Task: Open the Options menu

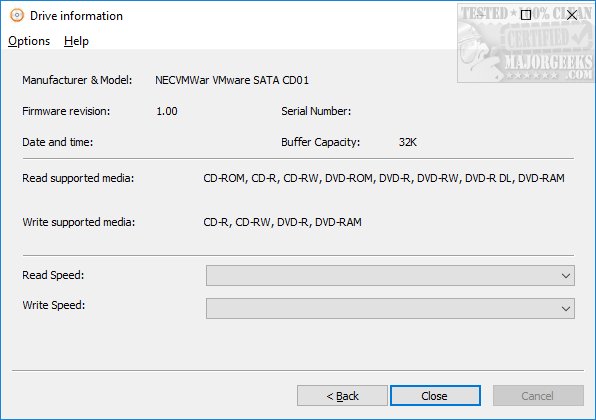Action: 29,41
